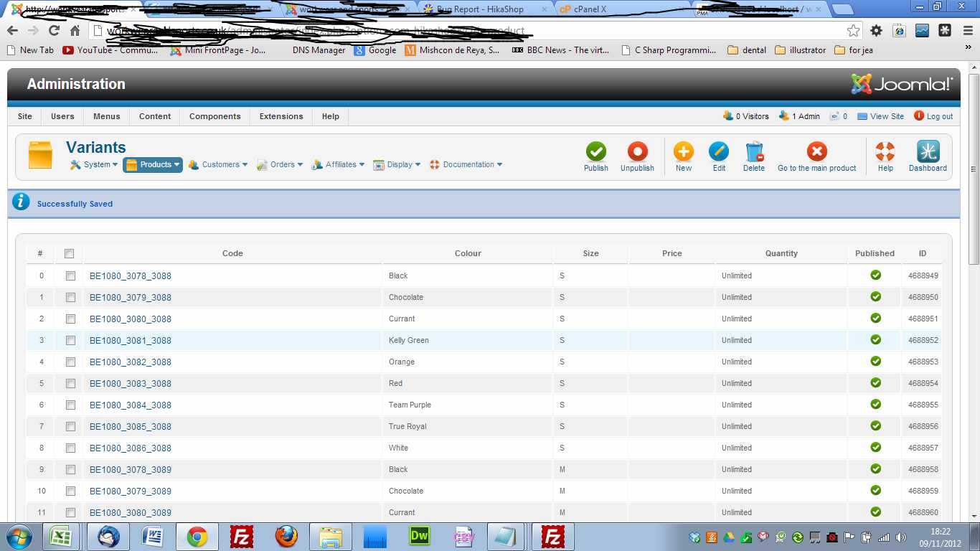980x551 pixels.
Task: Open the BBC News bookmark
Action: coord(560,50)
